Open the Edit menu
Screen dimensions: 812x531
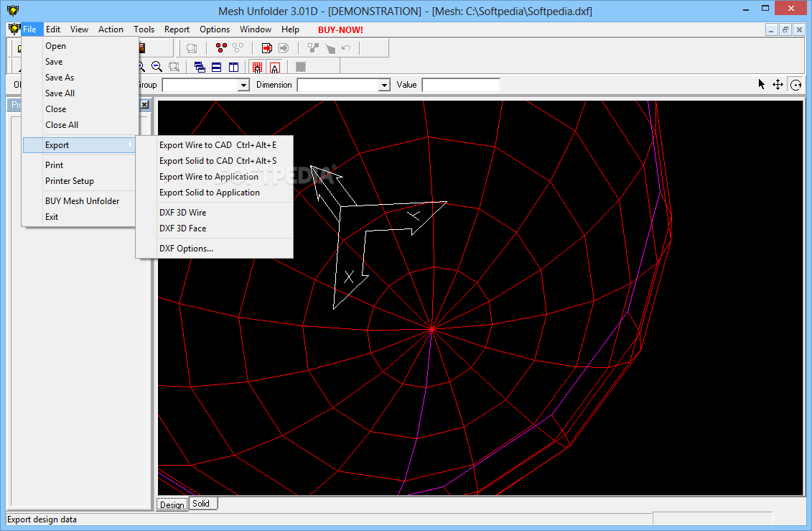point(53,29)
